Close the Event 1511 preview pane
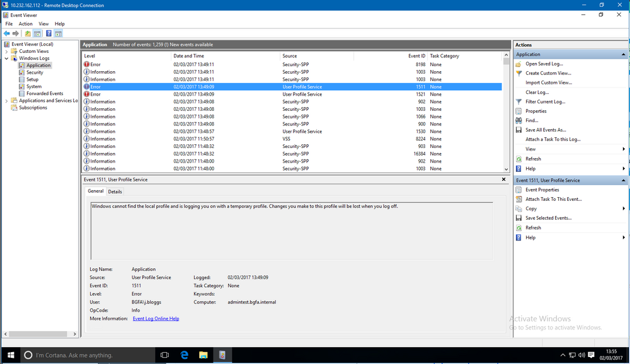 [503, 179]
